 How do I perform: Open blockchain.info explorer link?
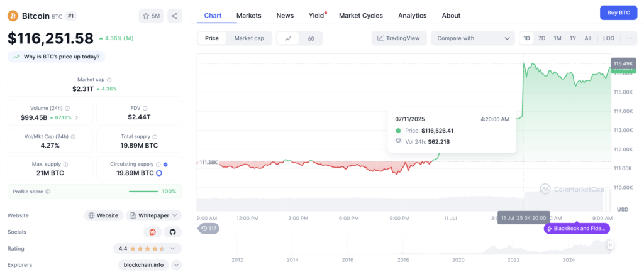[x=144, y=265]
